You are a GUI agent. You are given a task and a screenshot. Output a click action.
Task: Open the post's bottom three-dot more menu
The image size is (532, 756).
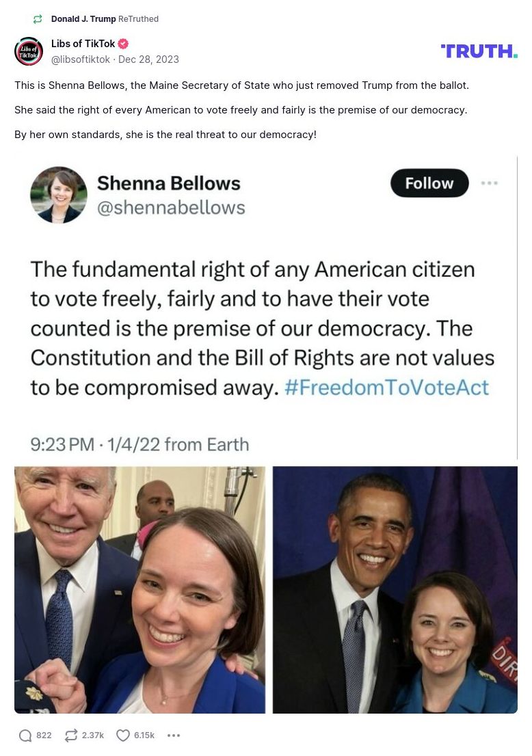click(x=174, y=735)
